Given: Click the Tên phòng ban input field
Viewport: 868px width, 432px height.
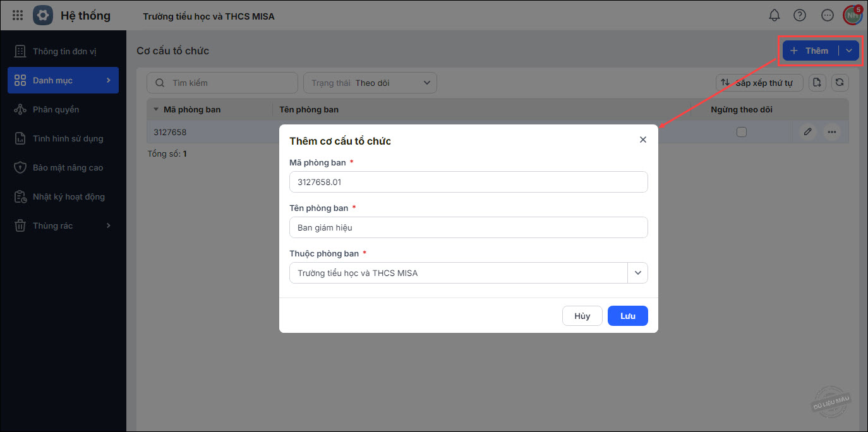Looking at the screenshot, I should pyautogui.click(x=468, y=227).
